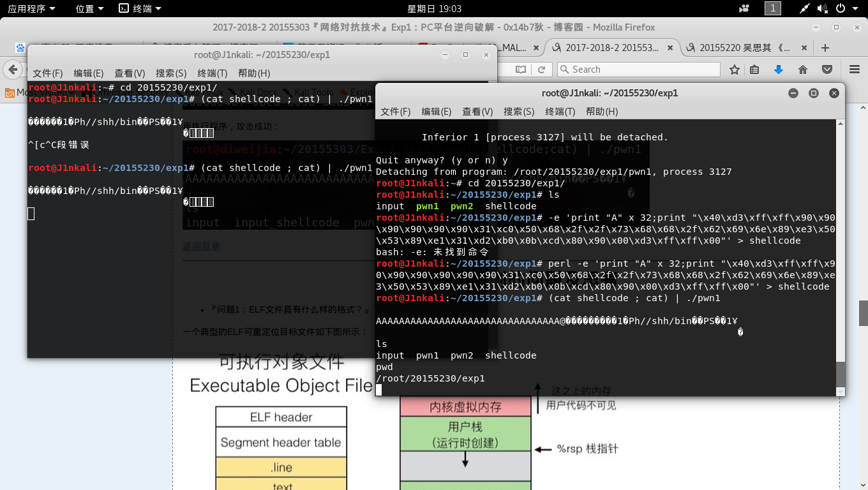Screen dimensions: 868x490
Task: Focus the Firefox Search box
Action: click(638, 70)
